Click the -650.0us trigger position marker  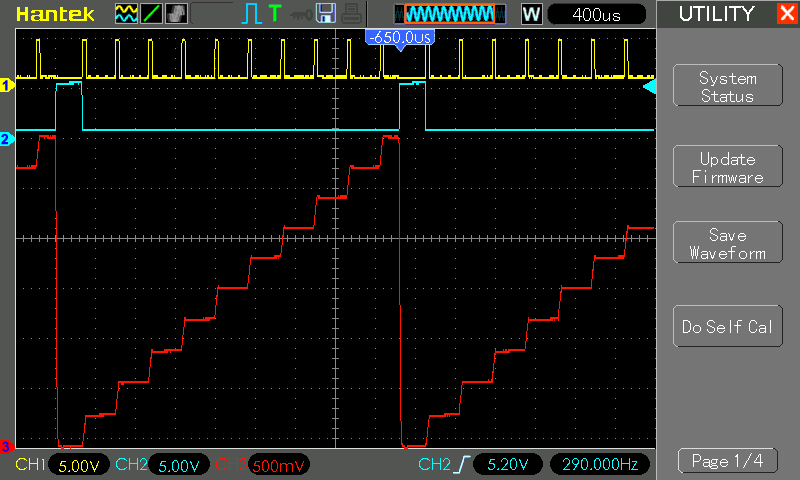click(x=400, y=37)
